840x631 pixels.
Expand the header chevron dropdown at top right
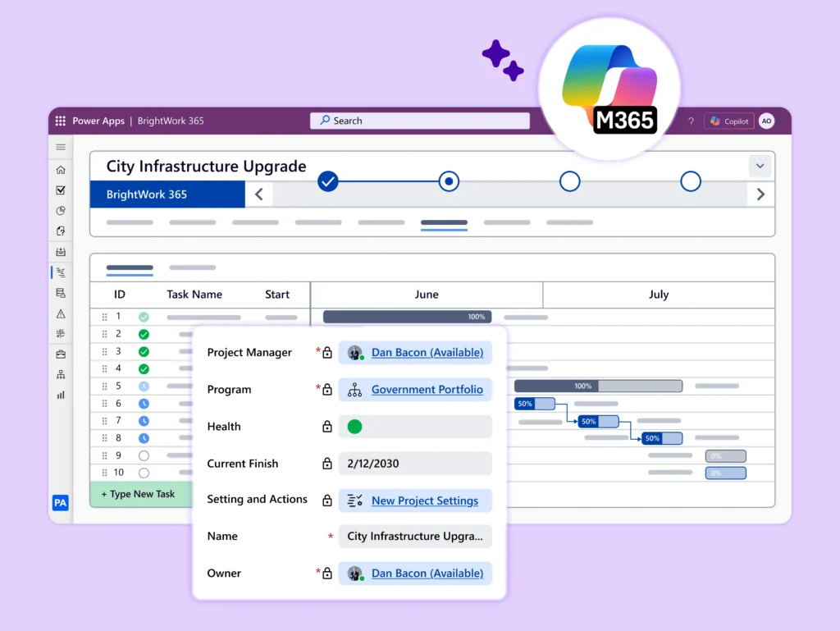pos(760,166)
